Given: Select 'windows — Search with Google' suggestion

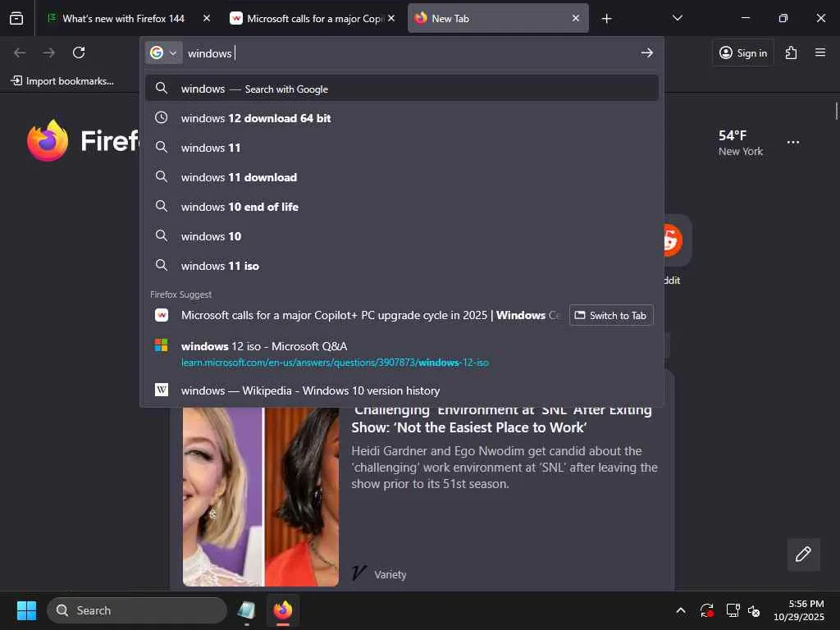Looking at the screenshot, I should tap(402, 89).
